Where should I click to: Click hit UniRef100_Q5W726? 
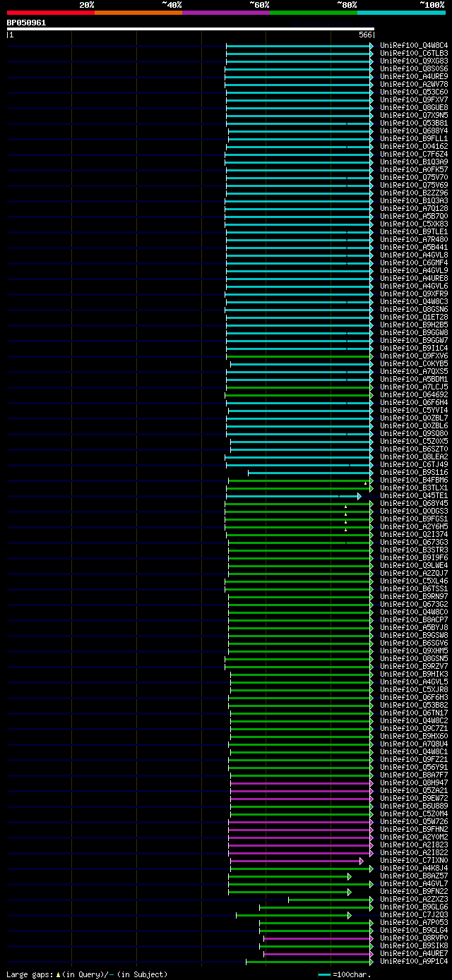414,821
